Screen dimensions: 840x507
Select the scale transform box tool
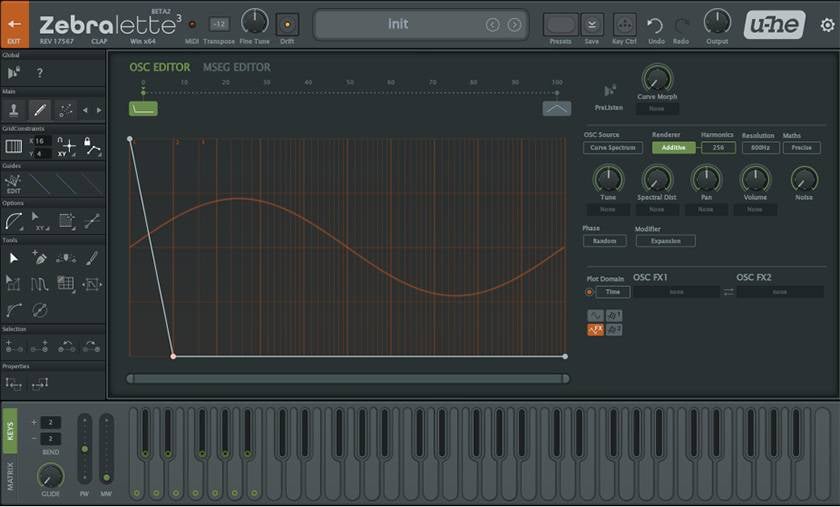pos(92,284)
